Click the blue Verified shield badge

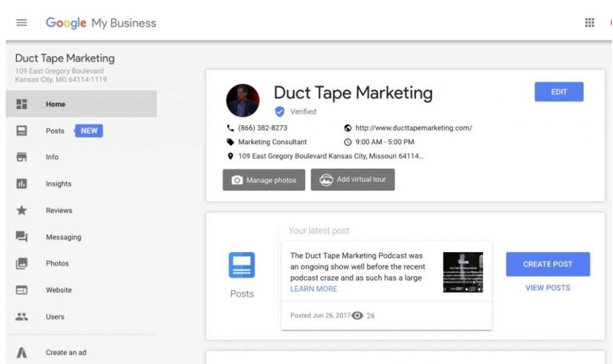280,112
